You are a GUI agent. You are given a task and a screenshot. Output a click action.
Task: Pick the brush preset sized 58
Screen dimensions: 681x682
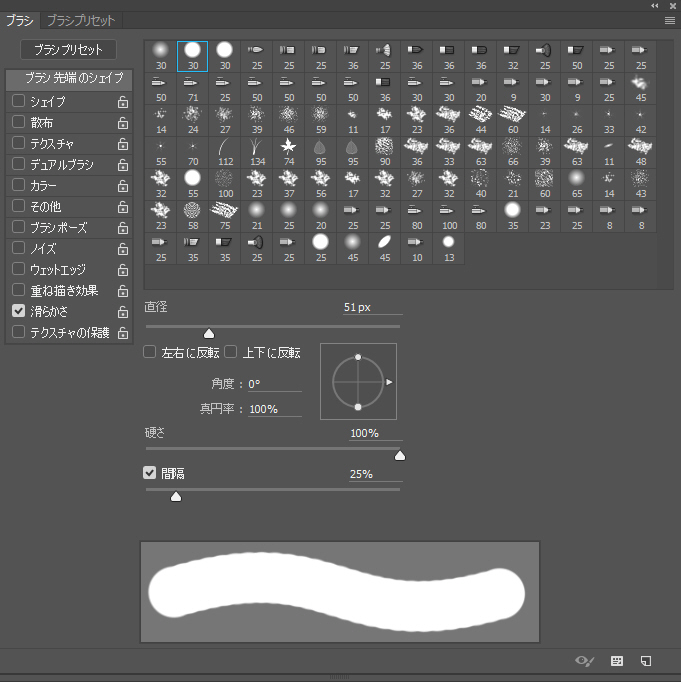[x=193, y=217]
